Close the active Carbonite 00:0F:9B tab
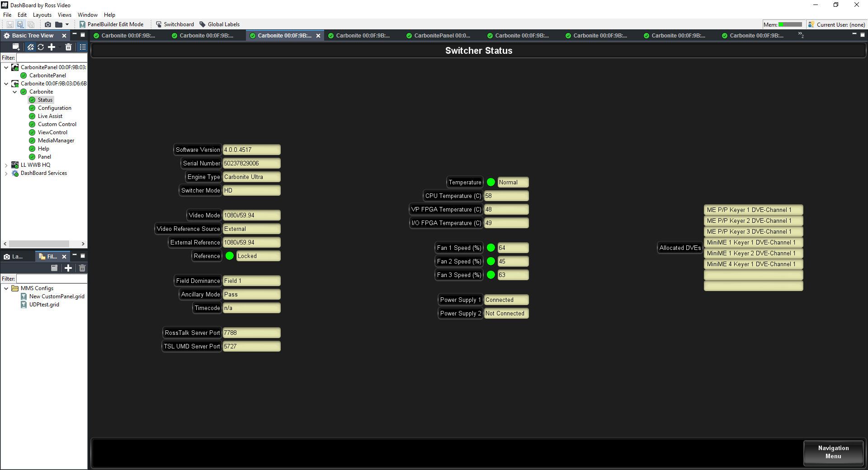This screenshot has width=868, height=470. 318,36
